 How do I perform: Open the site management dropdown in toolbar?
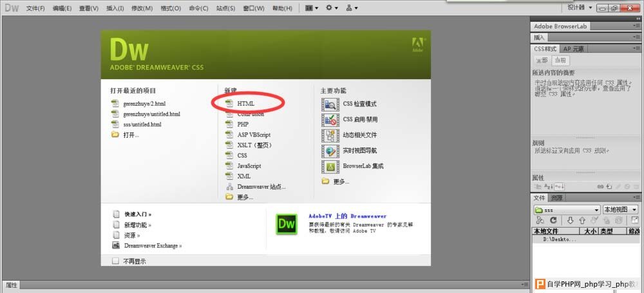352,8
